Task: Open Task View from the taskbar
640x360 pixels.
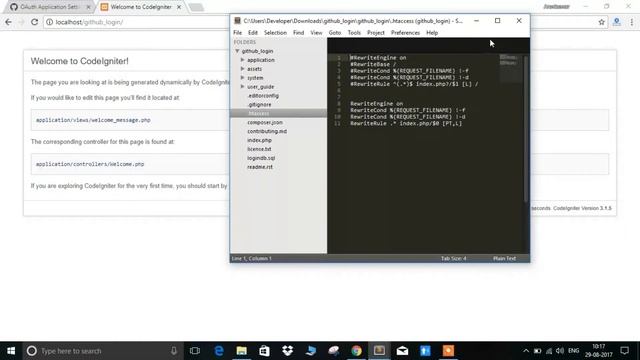Action: click(195, 351)
